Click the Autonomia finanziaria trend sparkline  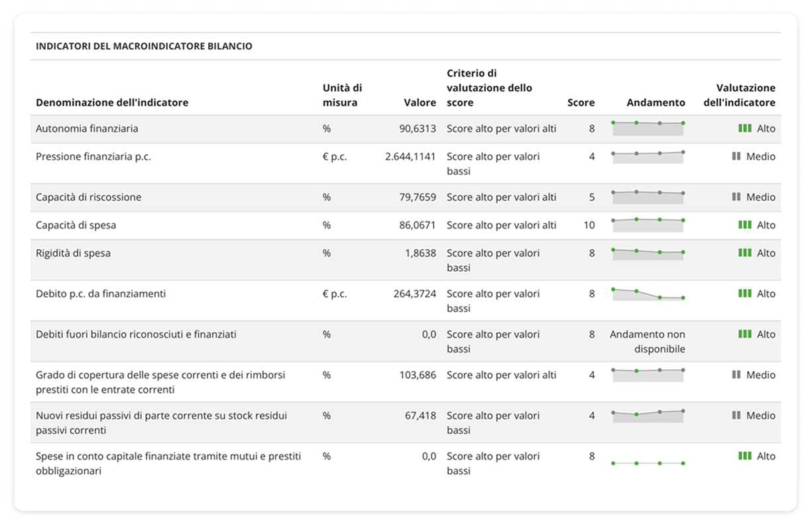(x=648, y=128)
